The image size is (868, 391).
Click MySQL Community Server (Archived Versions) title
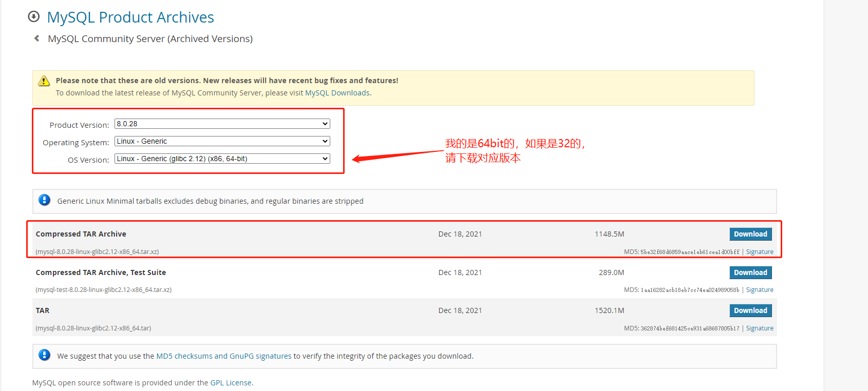coord(150,39)
